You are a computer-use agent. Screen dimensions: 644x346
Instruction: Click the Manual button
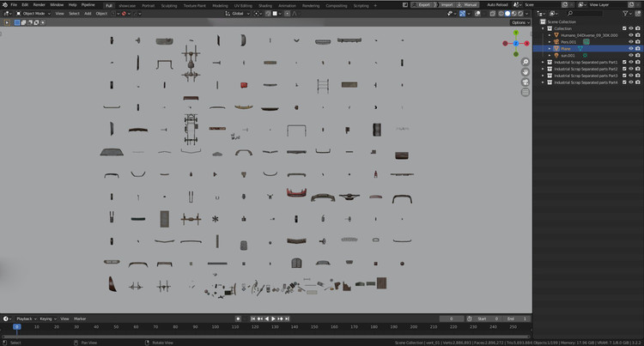pyautogui.click(x=467, y=5)
